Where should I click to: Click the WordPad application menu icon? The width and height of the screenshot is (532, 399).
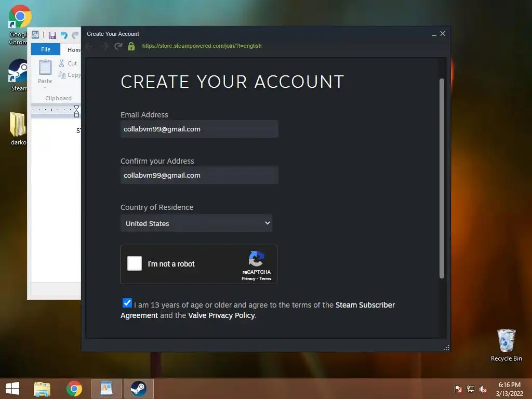[35, 35]
